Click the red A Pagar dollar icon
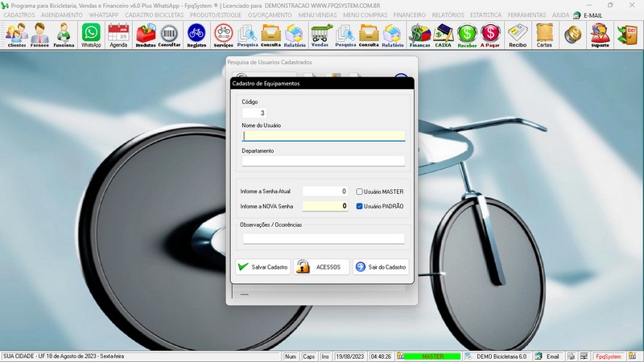 pos(490,35)
